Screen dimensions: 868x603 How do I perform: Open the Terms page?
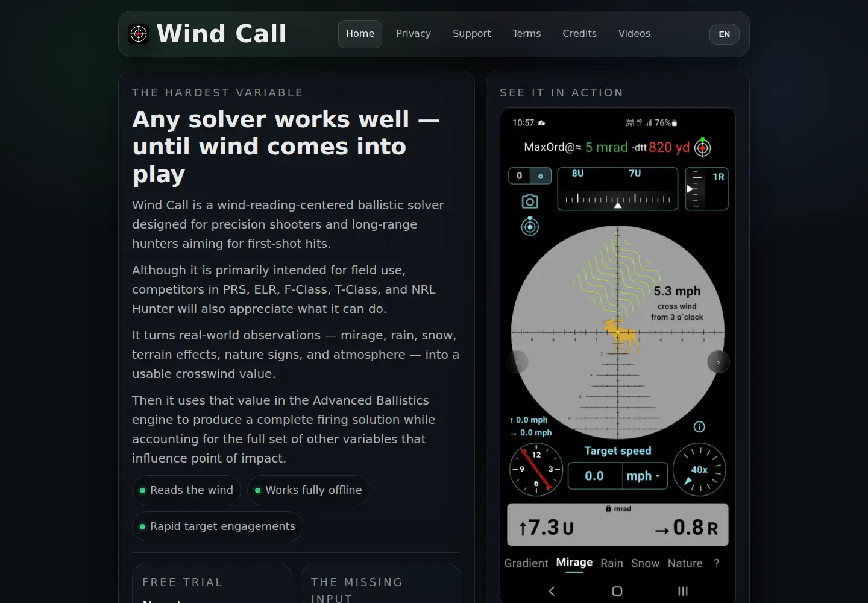(x=527, y=34)
